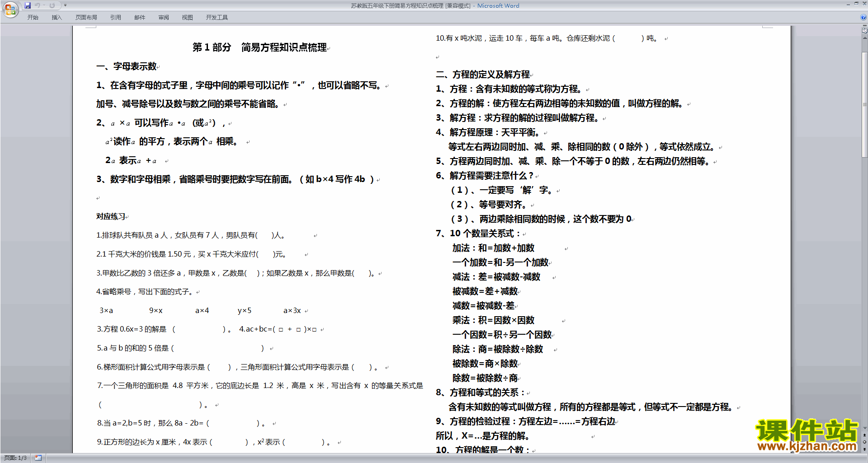Click the exercise line 1.排球队共有队员 a 人

pyautogui.click(x=191, y=235)
